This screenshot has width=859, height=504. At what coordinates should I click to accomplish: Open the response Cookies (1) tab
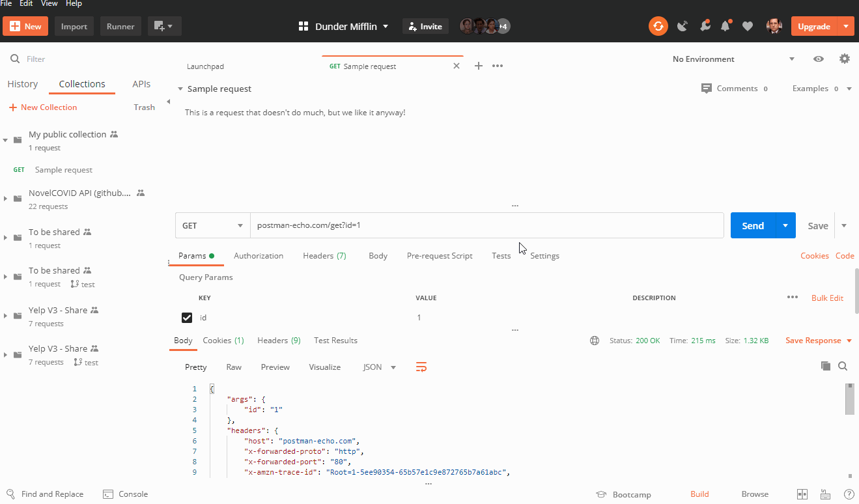(223, 341)
